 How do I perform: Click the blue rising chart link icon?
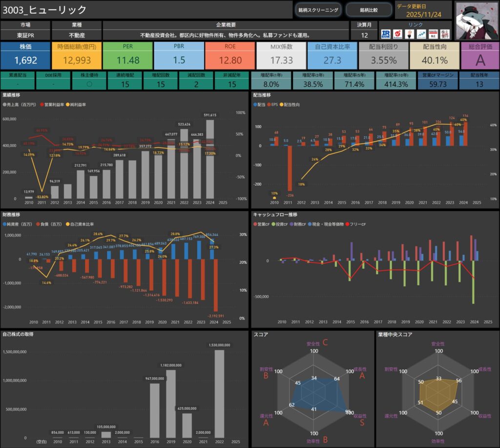(421, 34)
